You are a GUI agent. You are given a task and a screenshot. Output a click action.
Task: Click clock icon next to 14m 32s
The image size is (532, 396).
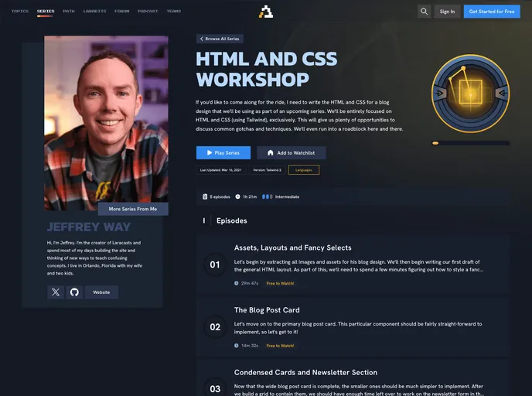pyautogui.click(x=236, y=346)
